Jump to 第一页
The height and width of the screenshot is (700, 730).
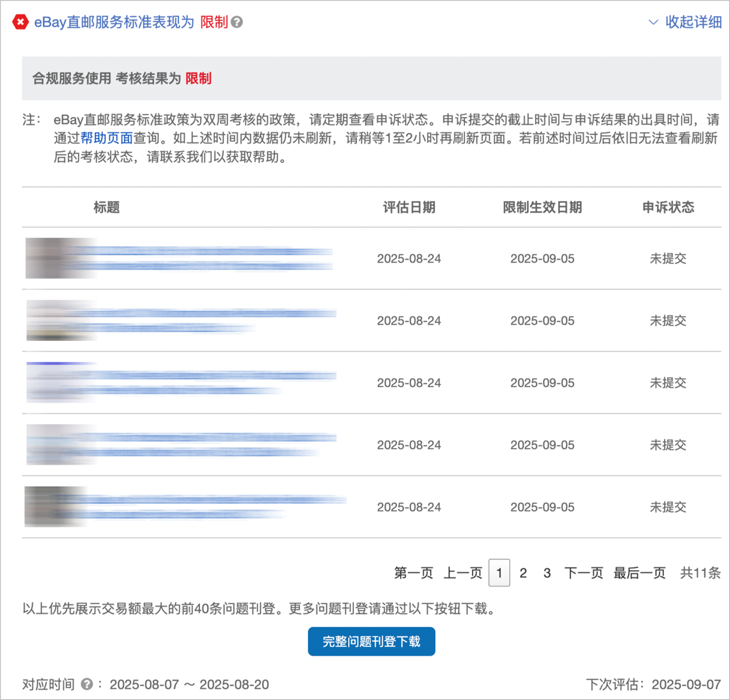(x=413, y=573)
